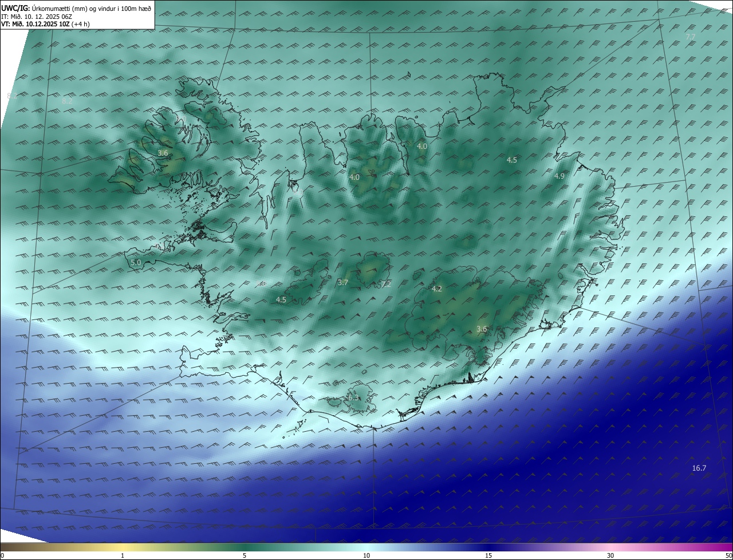Click the '50' label on the color scale
The image size is (733, 560).
point(728,555)
